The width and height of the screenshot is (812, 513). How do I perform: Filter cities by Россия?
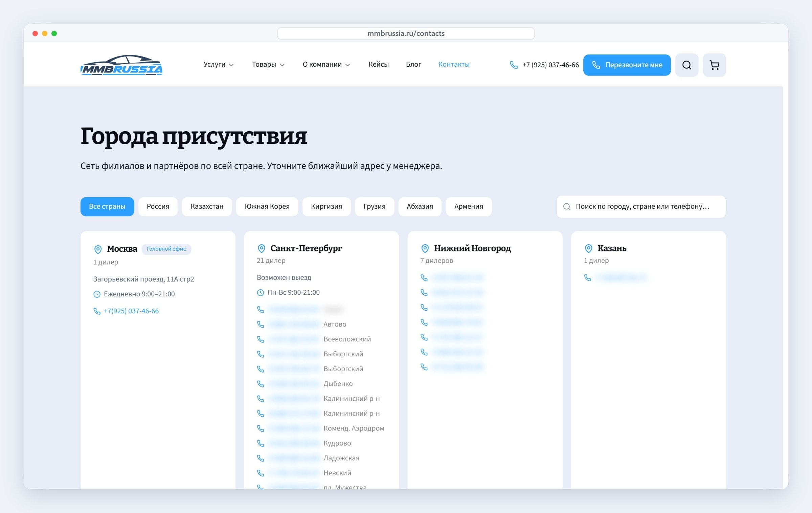[x=158, y=207]
